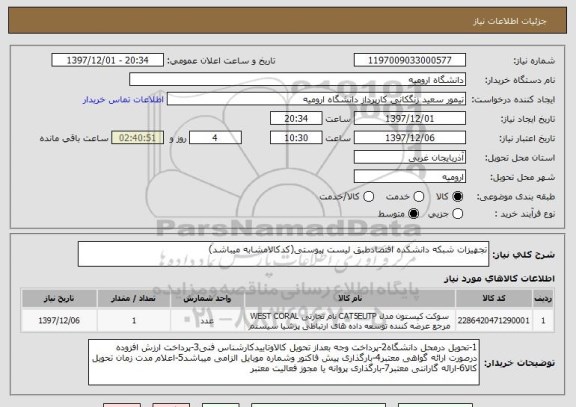Choose the کالا/خدمت radio option

[x=368, y=197]
